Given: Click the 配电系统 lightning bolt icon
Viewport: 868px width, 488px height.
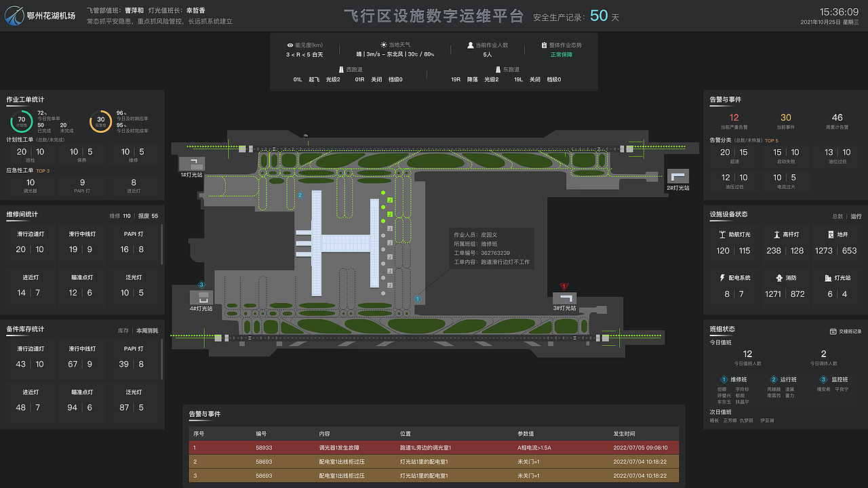Looking at the screenshot, I should (x=722, y=278).
